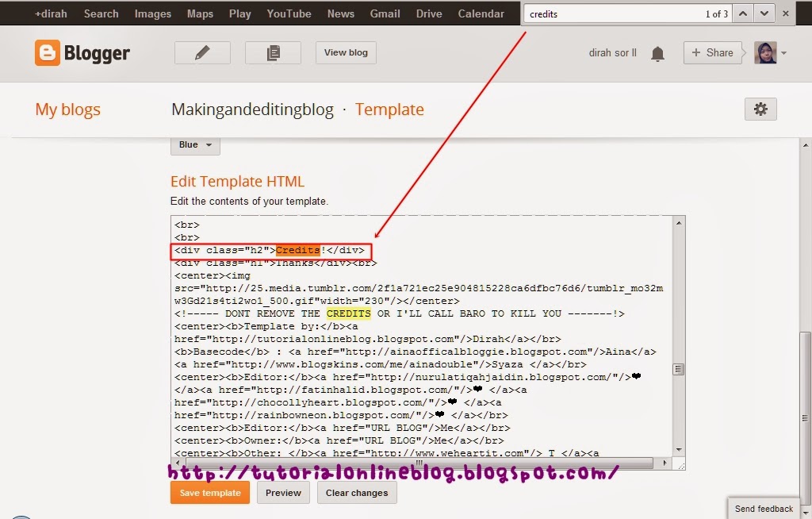Open the +dirah Google menu item
The height and width of the screenshot is (519, 812).
pyautogui.click(x=51, y=14)
